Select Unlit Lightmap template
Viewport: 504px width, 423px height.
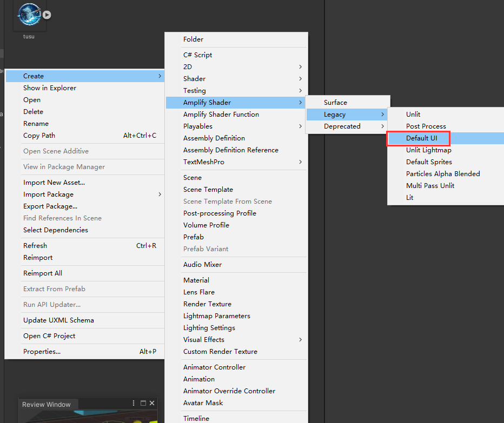click(x=446, y=150)
